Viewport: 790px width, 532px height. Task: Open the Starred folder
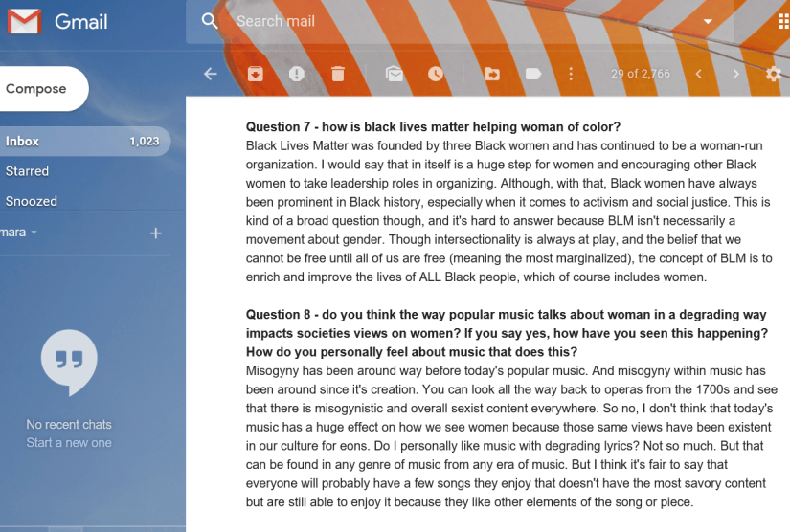pos(27,171)
